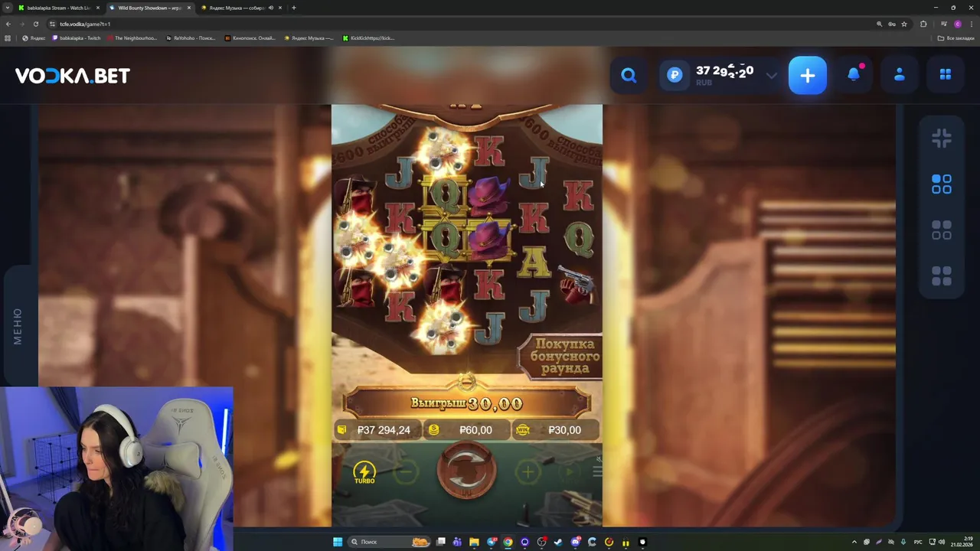This screenshot has height=551, width=980.
Task: Open the notifications bell
Action: 854,74
